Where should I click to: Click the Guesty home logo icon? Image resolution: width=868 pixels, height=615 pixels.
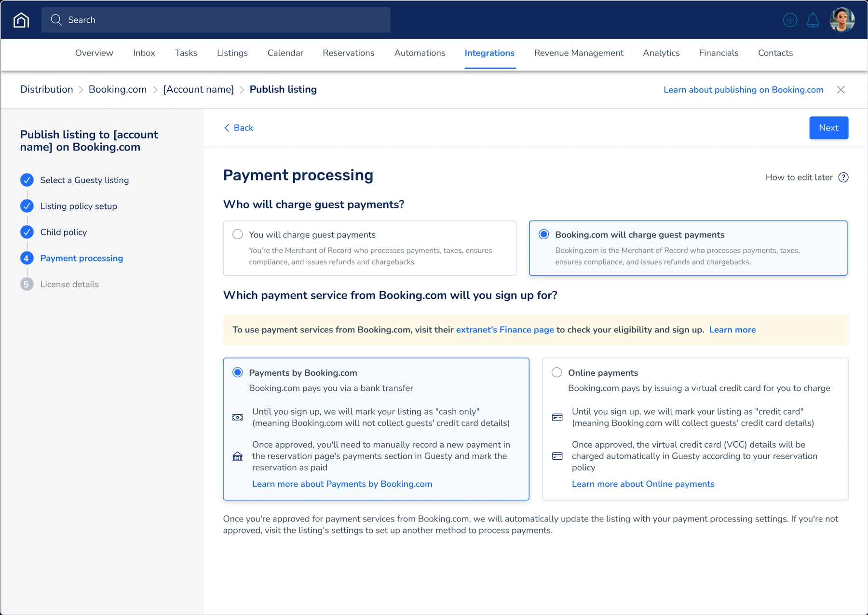pyautogui.click(x=21, y=20)
